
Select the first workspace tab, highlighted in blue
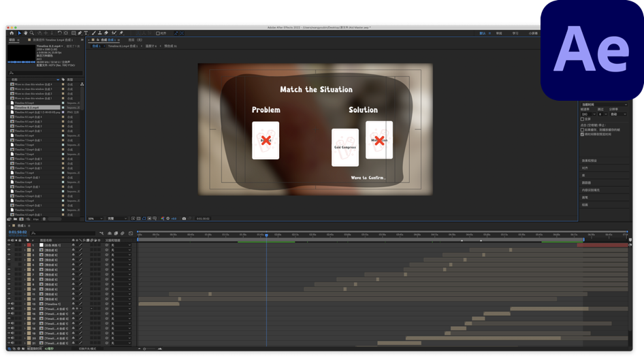point(483,33)
